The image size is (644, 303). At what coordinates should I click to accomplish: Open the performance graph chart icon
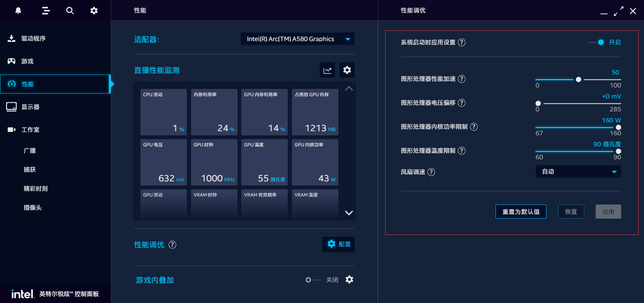coord(327,70)
